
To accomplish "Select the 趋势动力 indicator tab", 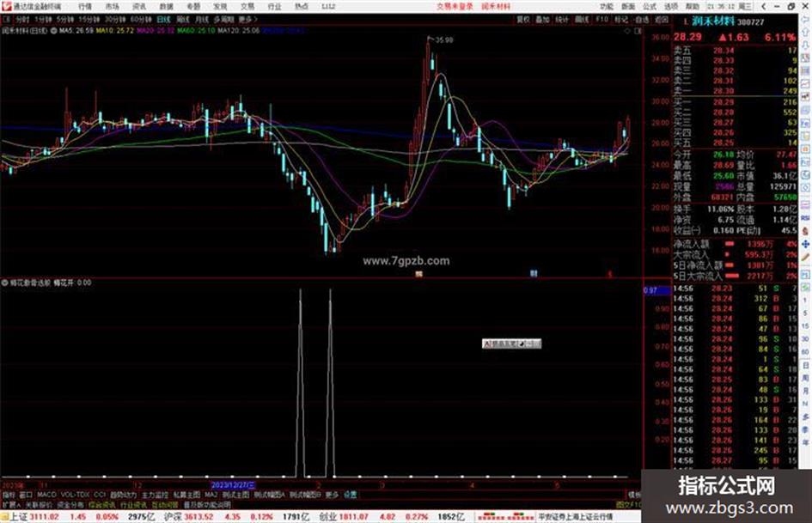I will 123,495.
